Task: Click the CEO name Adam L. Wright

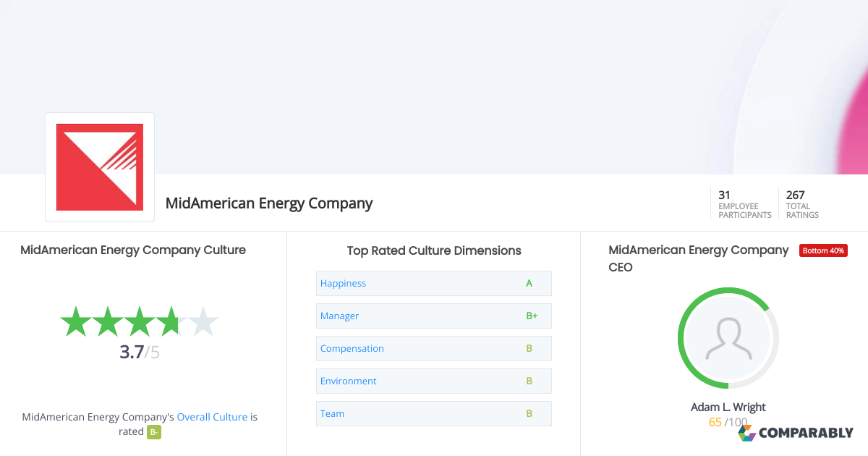Action: pos(728,407)
